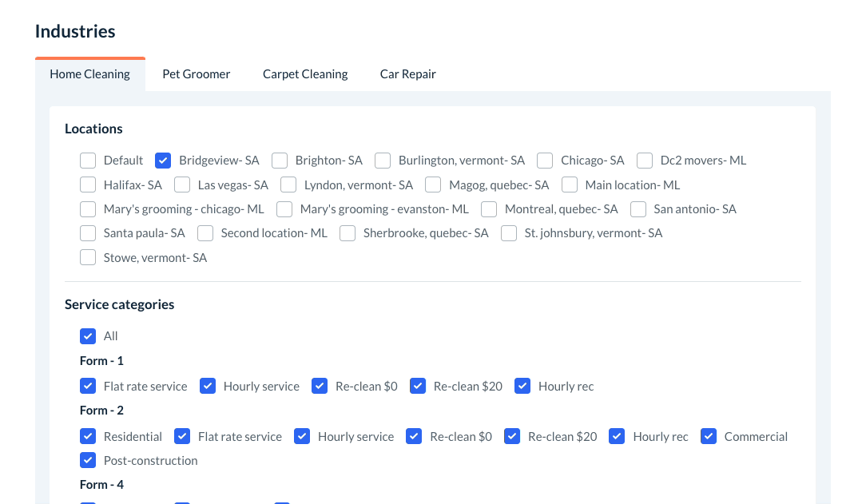The width and height of the screenshot is (850, 504).
Task: Tick the Chicago- SA checkbox
Action: (x=545, y=161)
